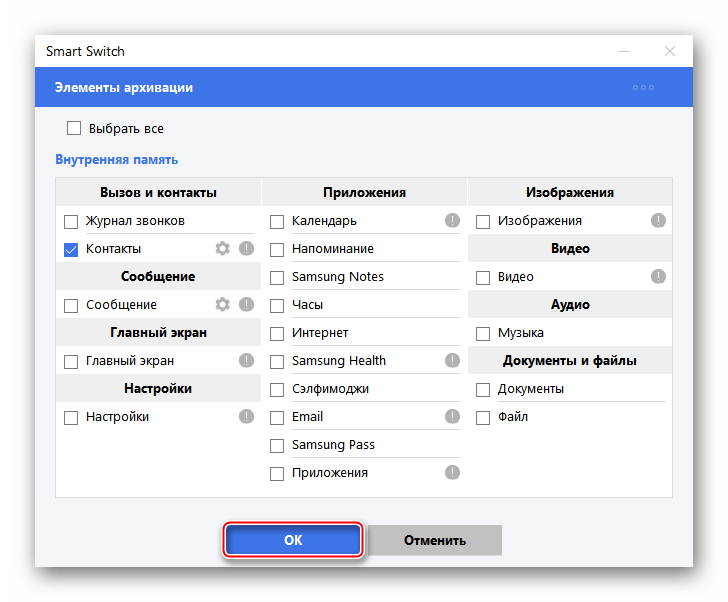The height and width of the screenshot is (602, 728).
Task: Click info icon for Сообщение row
Action: [247, 304]
